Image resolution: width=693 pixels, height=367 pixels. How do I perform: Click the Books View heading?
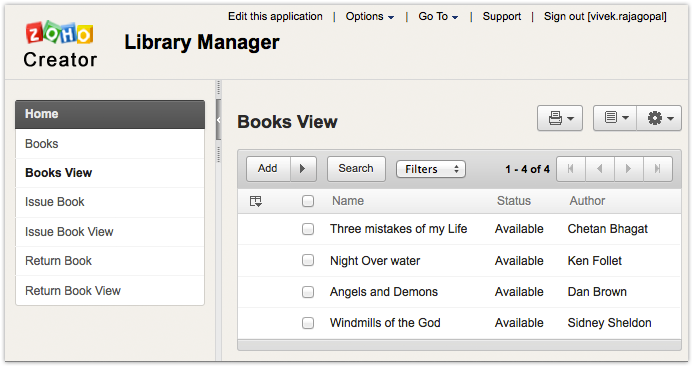287,122
